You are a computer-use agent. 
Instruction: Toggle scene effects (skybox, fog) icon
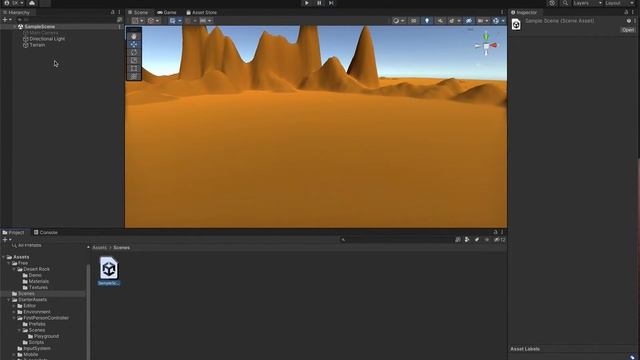coord(451,20)
